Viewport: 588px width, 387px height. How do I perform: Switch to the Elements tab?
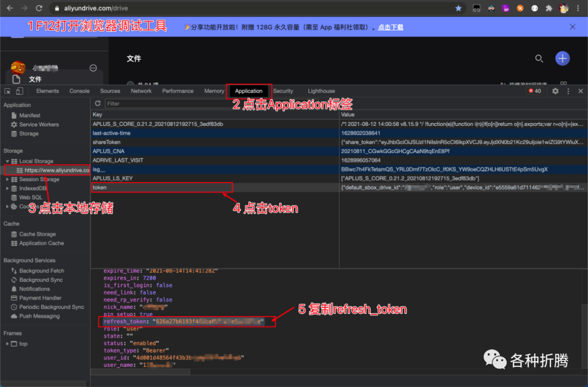coord(47,91)
